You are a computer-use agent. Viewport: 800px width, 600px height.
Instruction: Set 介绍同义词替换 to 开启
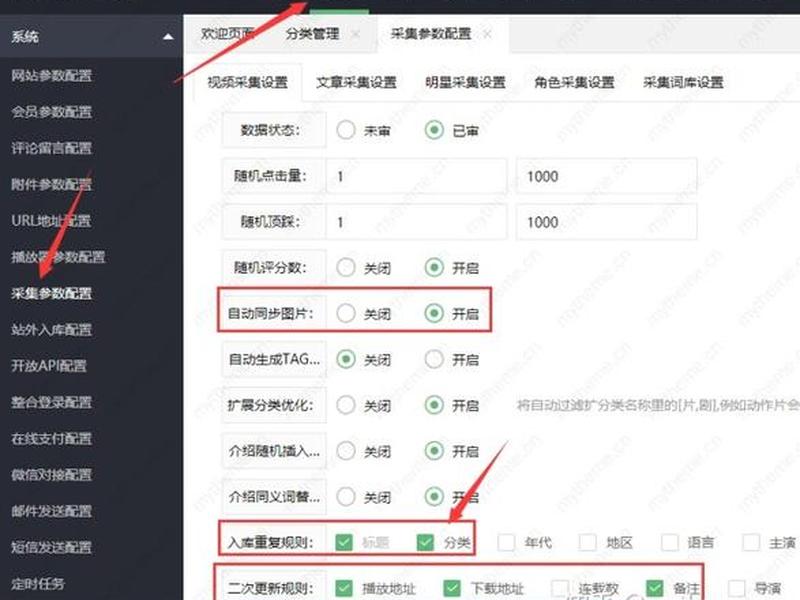click(x=434, y=496)
